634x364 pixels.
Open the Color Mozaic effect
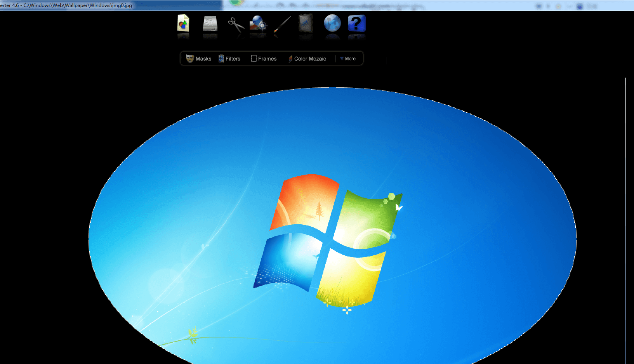[x=307, y=59]
